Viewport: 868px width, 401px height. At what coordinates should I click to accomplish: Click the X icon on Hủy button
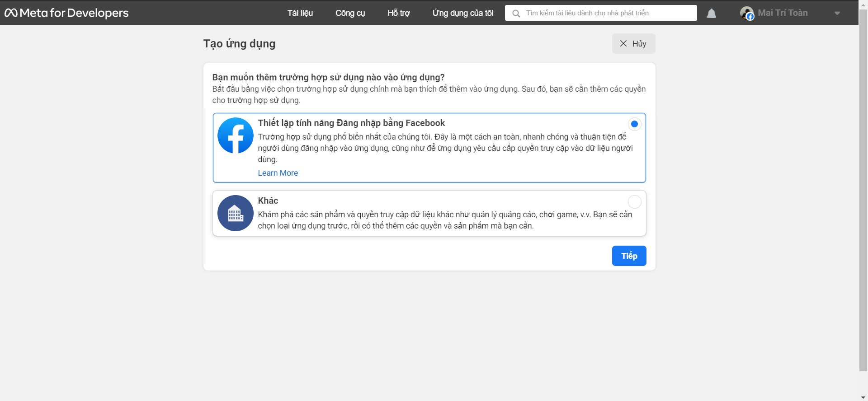tap(623, 43)
